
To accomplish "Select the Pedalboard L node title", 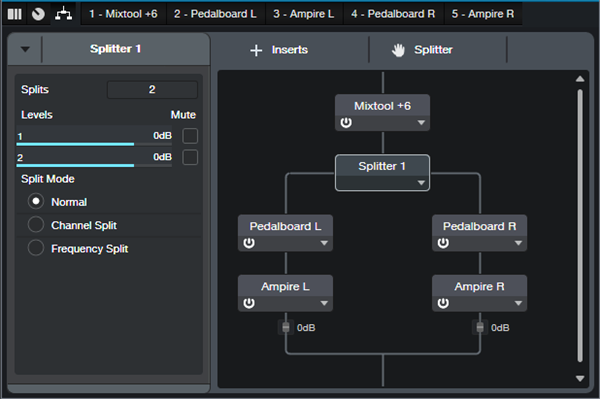I will click(x=285, y=226).
